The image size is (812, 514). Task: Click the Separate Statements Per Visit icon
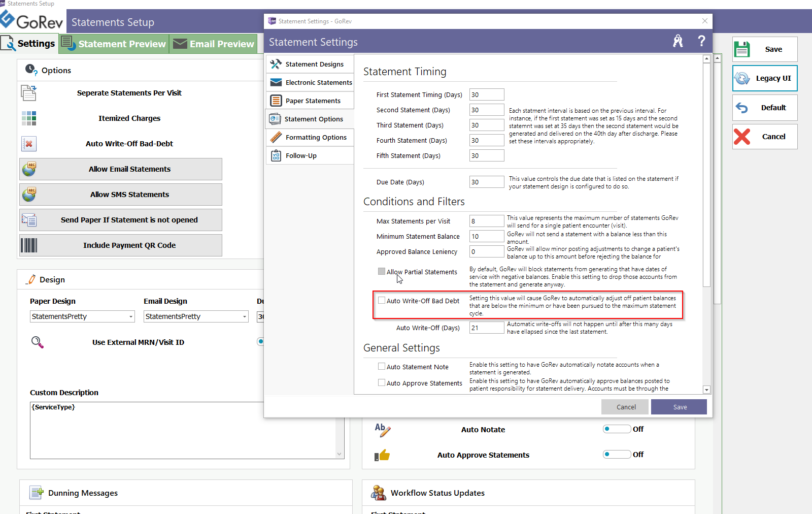click(x=29, y=93)
